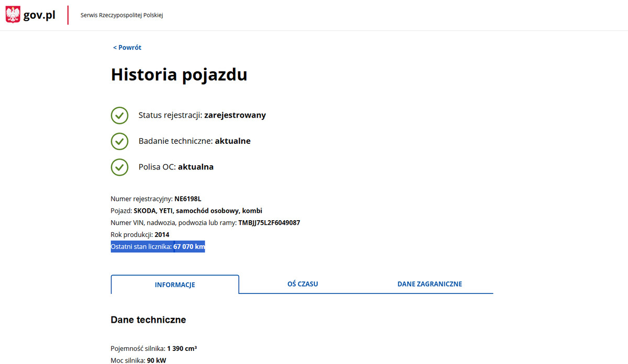Click the highlighted odometer reading 67 070 km

click(x=189, y=247)
